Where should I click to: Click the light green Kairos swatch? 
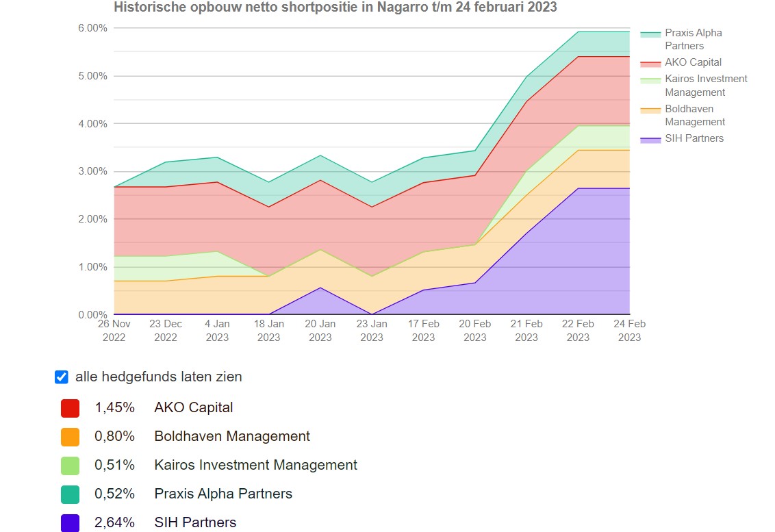(x=70, y=466)
